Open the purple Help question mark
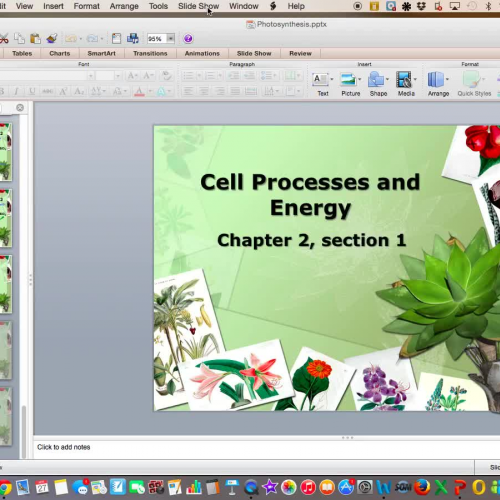 (x=188, y=39)
